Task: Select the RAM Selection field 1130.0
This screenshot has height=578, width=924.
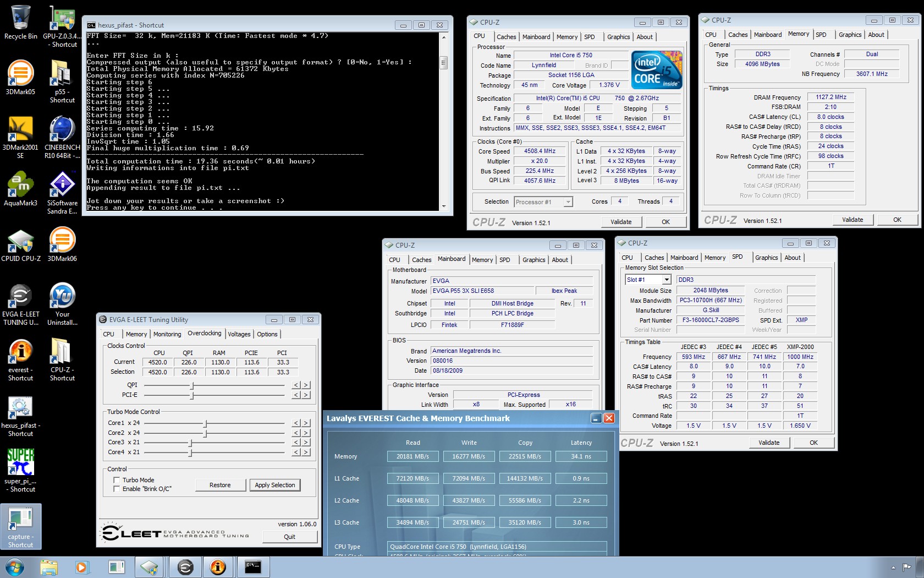Action: (x=220, y=372)
